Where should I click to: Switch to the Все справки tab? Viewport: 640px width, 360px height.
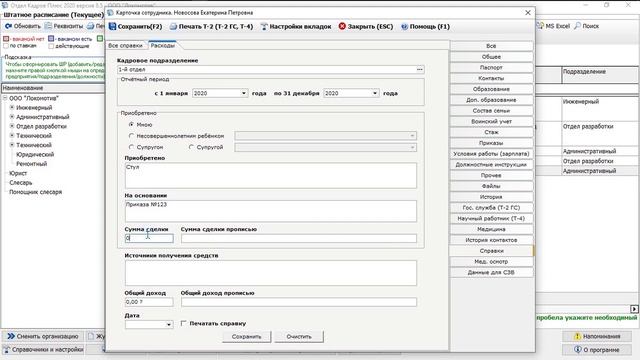(125, 45)
